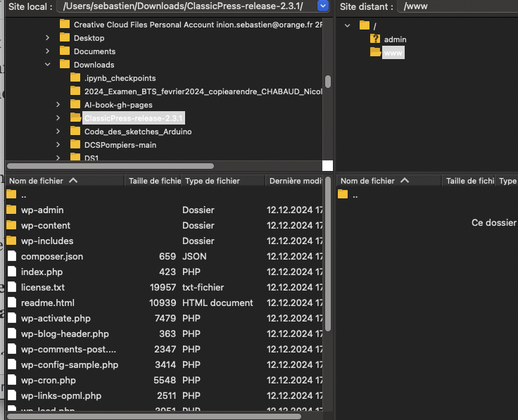Click the composer.json file icon

11,256
